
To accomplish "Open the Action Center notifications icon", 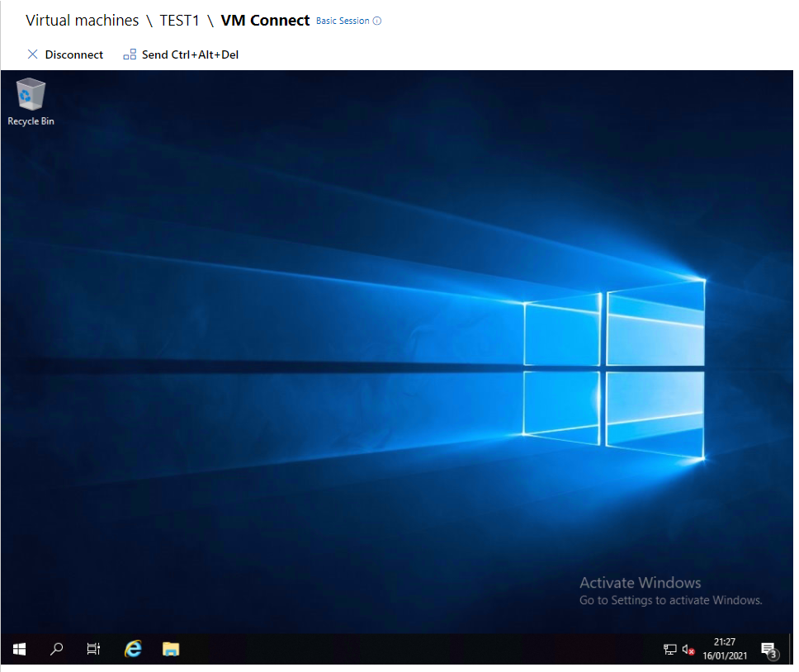I will click(x=768, y=650).
